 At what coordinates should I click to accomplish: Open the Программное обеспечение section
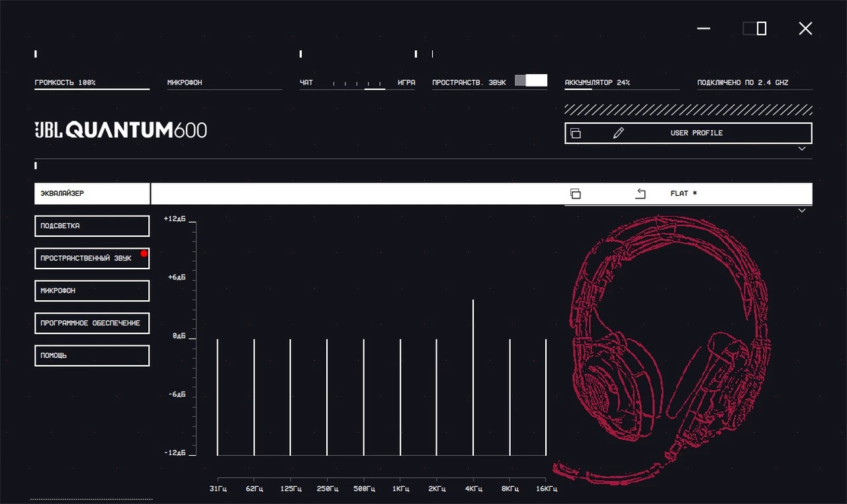pyautogui.click(x=92, y=323)
